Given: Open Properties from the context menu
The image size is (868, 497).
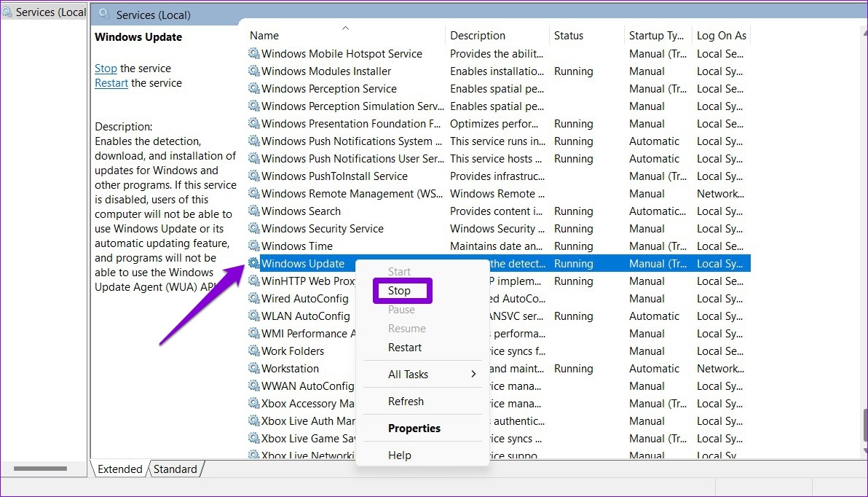Looking at the screenshot, I should tap(414, 428).
